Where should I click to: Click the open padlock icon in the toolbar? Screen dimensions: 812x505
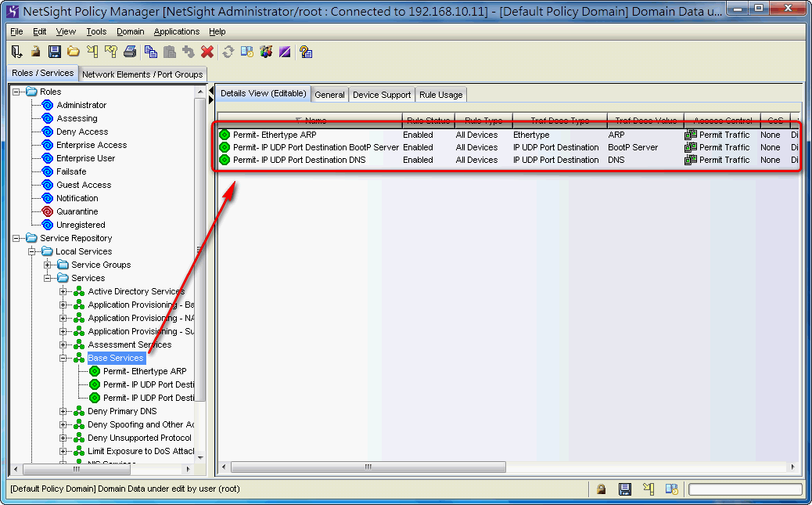click(x=35, y=52)
